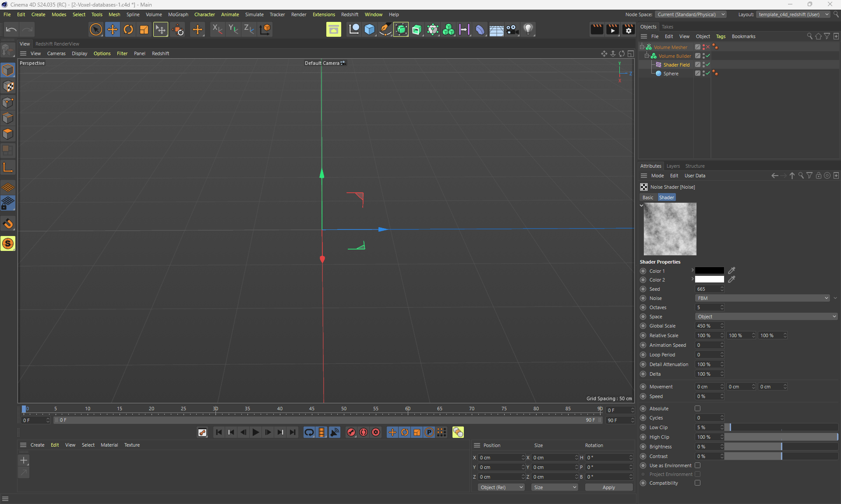Open the Noise type dropdown FBM

[762, 298]
